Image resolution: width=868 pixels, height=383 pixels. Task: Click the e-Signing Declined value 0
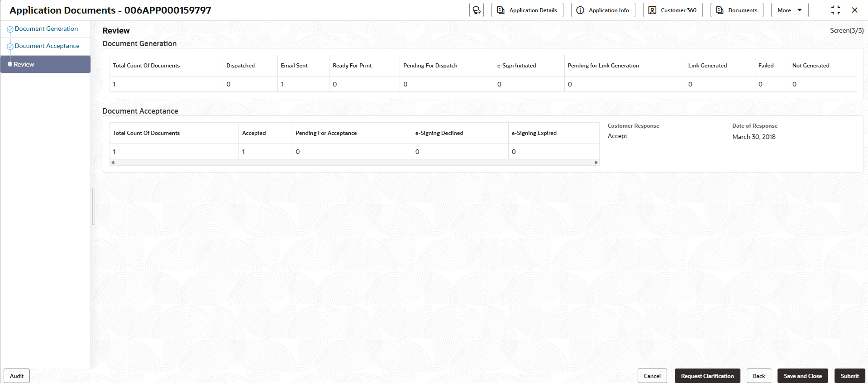coord(417,152)
